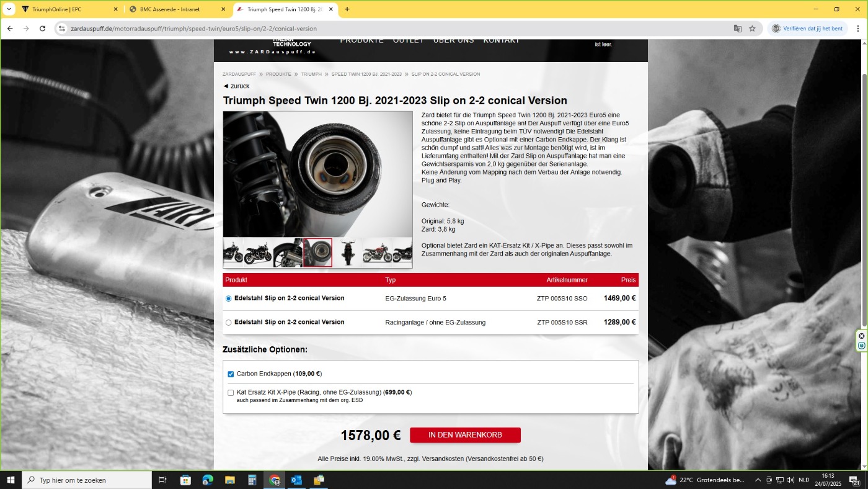This screenshot has width=868, height=489.
Task: Select the rear-view motorcycle thumbnail
Action: pos(348,253)
